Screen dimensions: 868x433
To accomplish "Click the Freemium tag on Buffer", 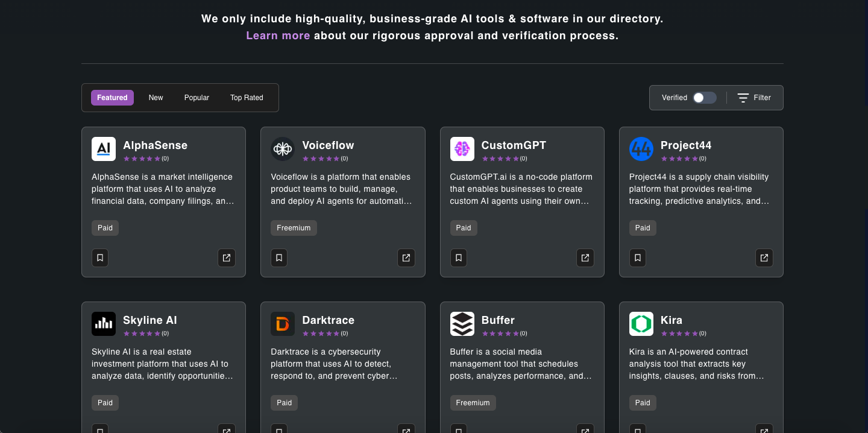I will click(473, 403).
